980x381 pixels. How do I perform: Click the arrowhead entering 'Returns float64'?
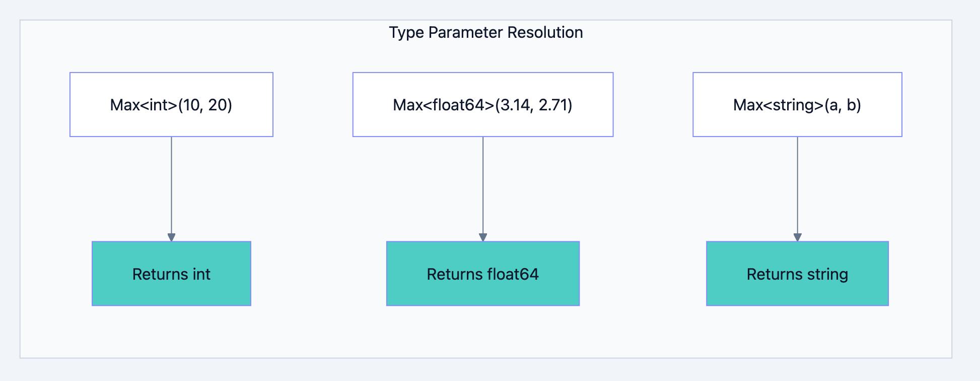[483, 237]
